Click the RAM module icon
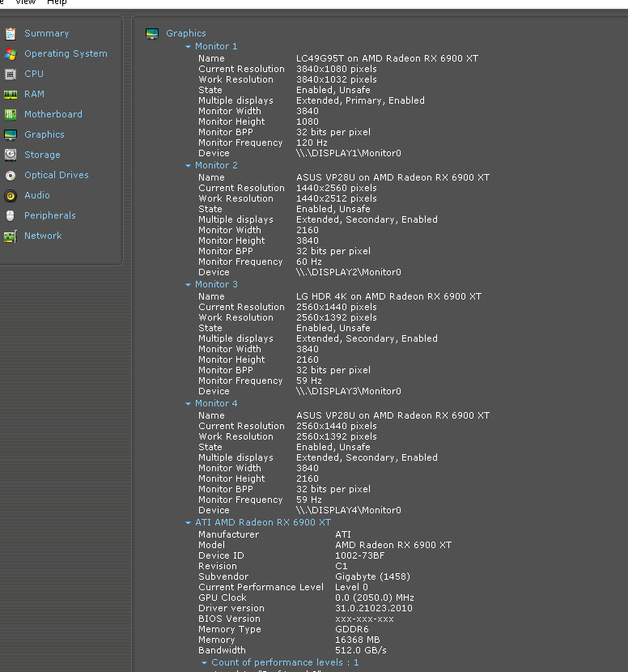The width and height of the screenshot is (628, 672). [x=11, y=94]
